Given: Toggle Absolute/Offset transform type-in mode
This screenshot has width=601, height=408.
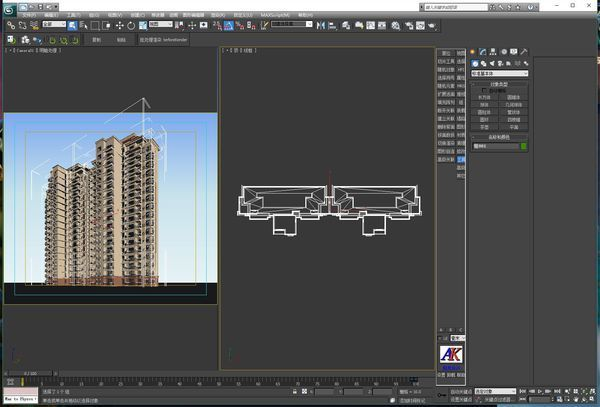Looking at the screenshot, I should coord(304,392).
